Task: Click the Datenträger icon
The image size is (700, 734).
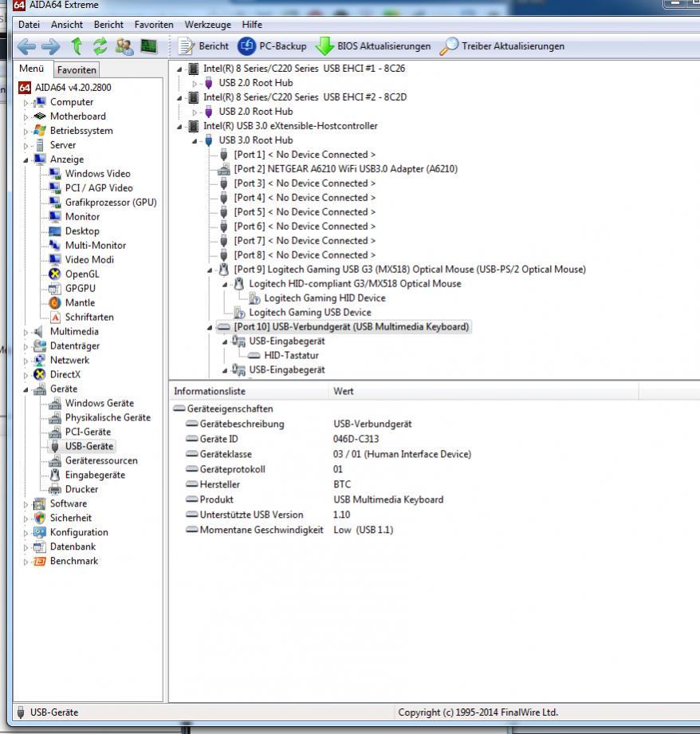Action: click(40, 346)
